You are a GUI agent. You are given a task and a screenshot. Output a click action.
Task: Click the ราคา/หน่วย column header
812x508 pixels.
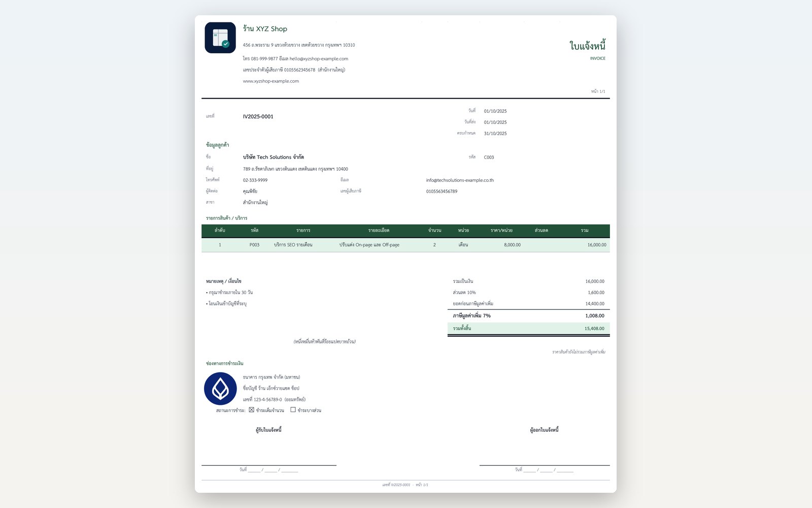tap(501, 231)
